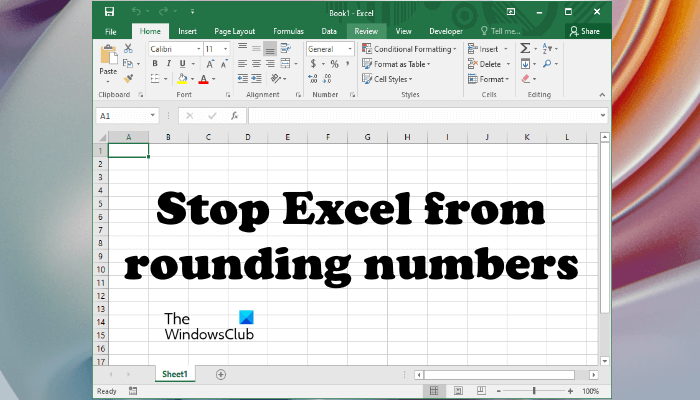This screenshot has height=400, width=700.
Task: Click the Save icon in title bar
Action: point(108,13)
